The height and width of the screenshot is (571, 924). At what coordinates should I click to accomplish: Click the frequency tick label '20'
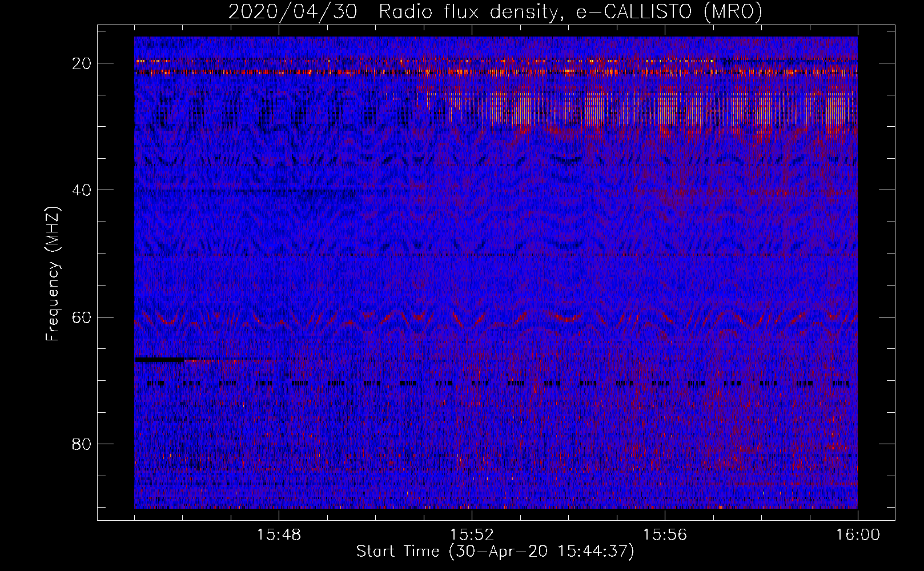(82, 63)
